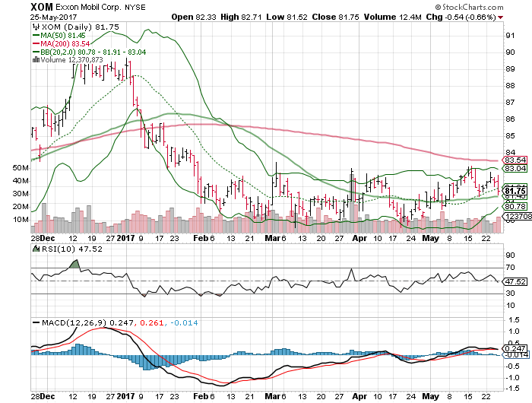Click the 83.04 upper Bollinger band tag
Viewport: 532px width, 403px height.
[x=515, y=168]
